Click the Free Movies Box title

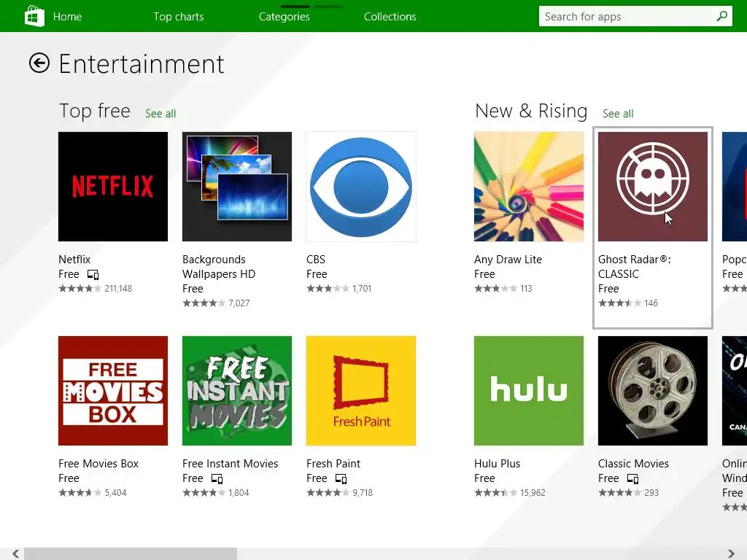tap(98, 464)
